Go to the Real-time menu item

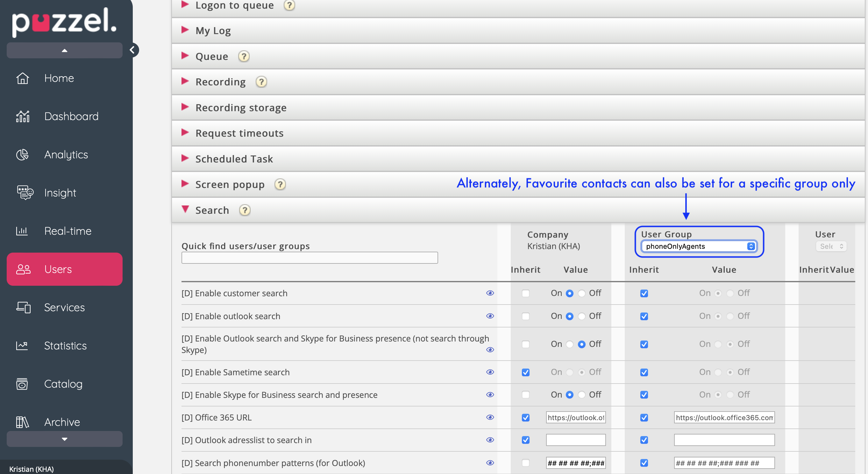pyautogui.click(x=68, y=231)
